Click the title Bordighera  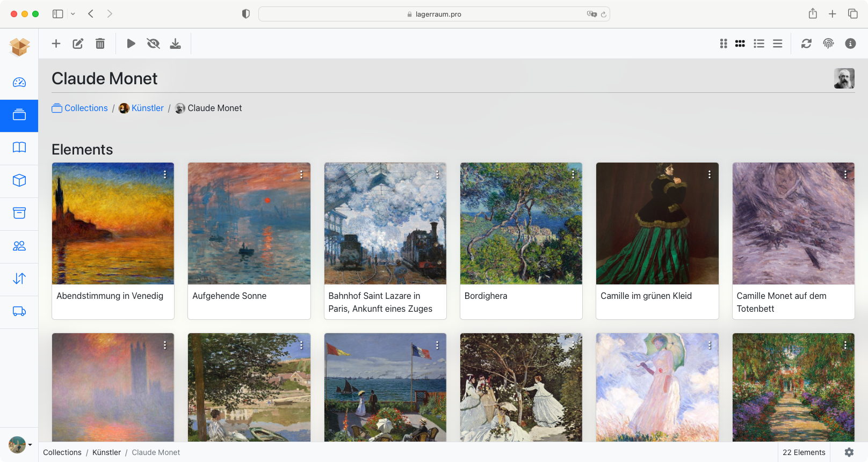tap(486, 296)
